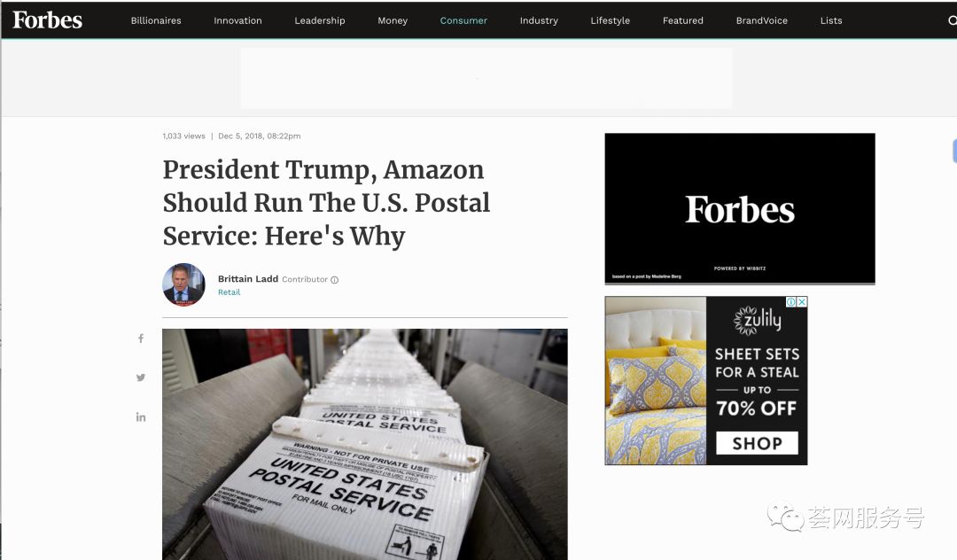Open the postal service article image

pos(365,444)
